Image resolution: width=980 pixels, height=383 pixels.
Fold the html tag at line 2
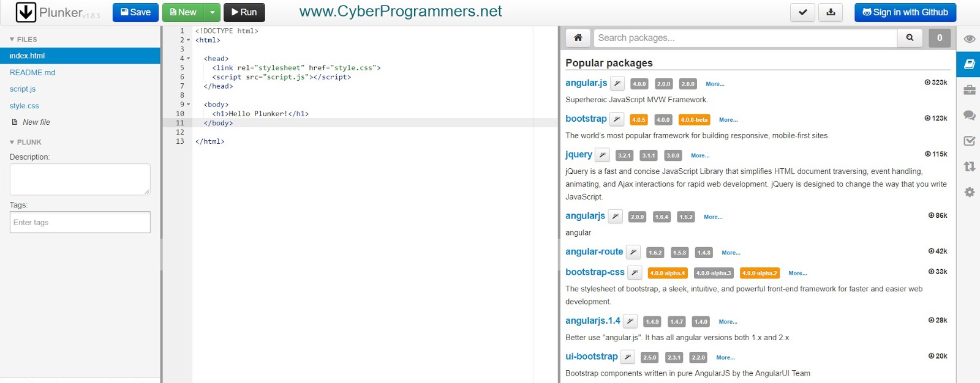pyautogui.click(x=189, y=40)
